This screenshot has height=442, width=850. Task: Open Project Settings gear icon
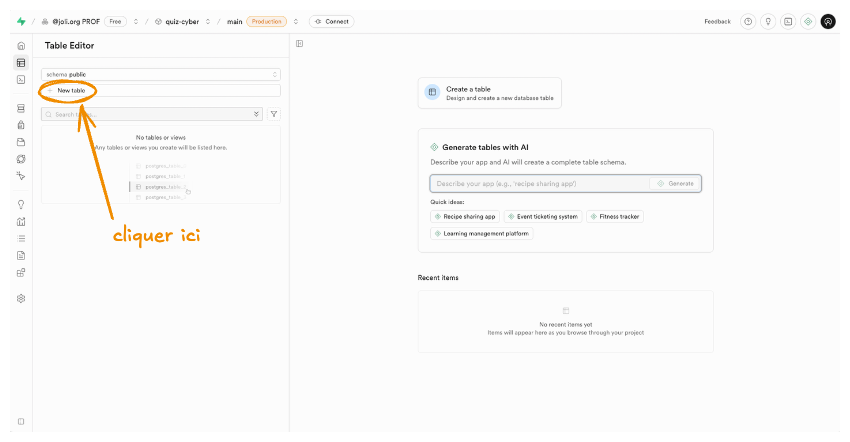tap(21, 298)
